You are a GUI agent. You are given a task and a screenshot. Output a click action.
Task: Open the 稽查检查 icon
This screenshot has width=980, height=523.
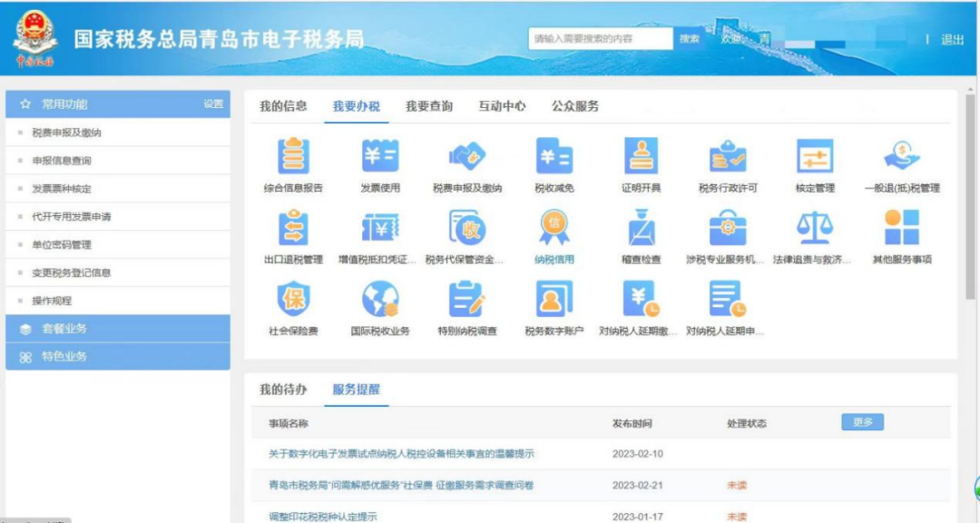pos(641,228)
